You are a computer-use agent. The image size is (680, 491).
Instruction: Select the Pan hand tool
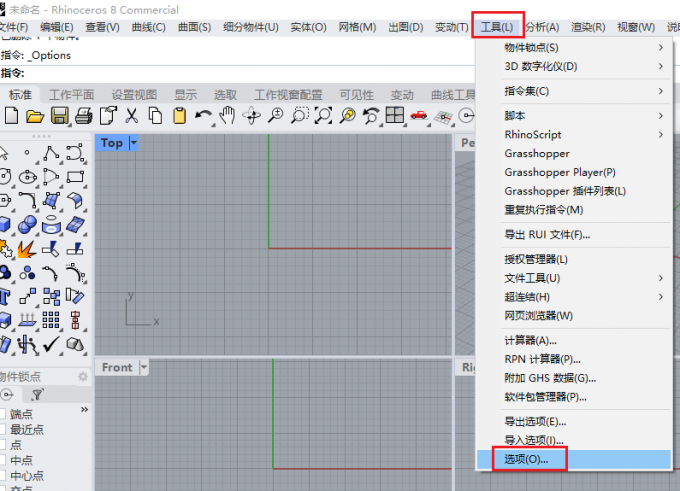tap(227, 116)
